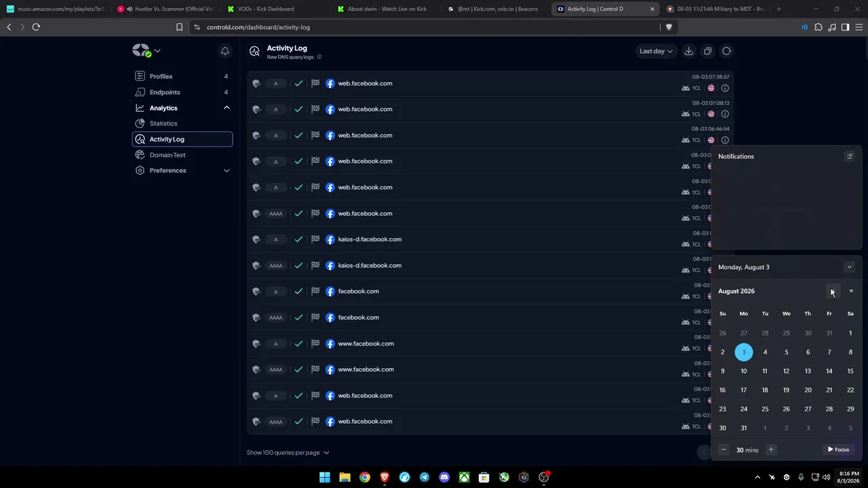The image size is (868, 488).
Task: Start a focus session with the Focus button
Action: click(838, 449)
